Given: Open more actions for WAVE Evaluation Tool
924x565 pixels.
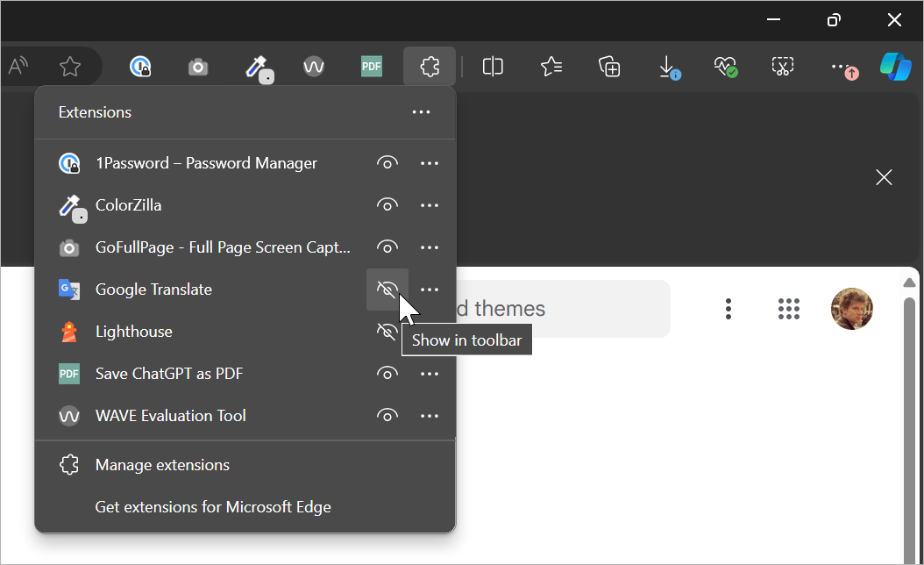Looking at the screenshot, I should pos(430,416).
